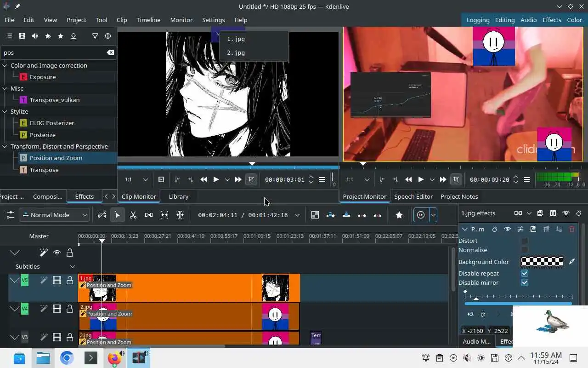Select the Ripple tool
588x368 pixels.
(x=180, y=215)
